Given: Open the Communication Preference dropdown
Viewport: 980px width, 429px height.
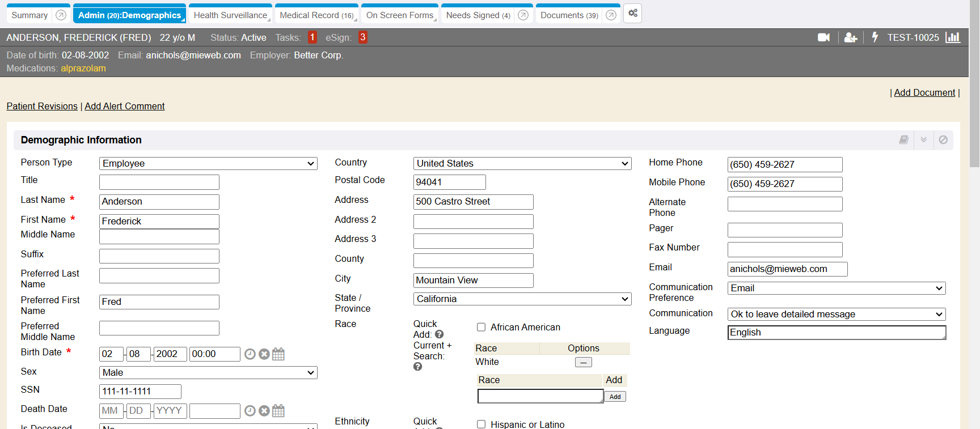Looking at the screenshot, I should pyautogui.click(x=837, y=288).
